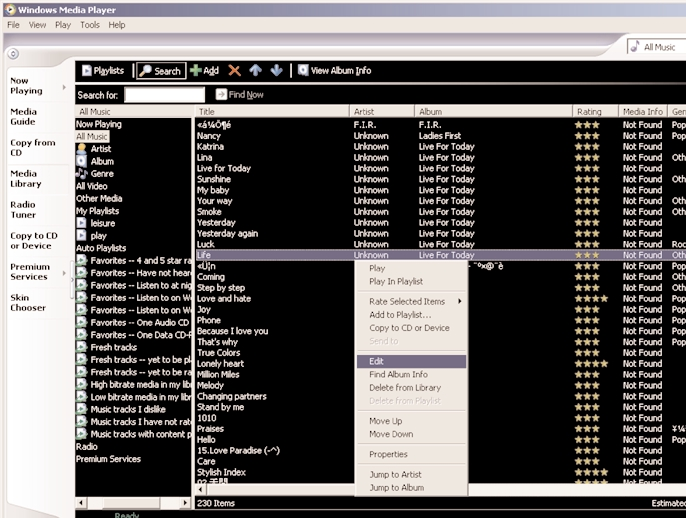Image resolution: width=686 pixels, height=518 pixels.
Task: Click the orange X delete icon
Action: [x=234, y=70]
